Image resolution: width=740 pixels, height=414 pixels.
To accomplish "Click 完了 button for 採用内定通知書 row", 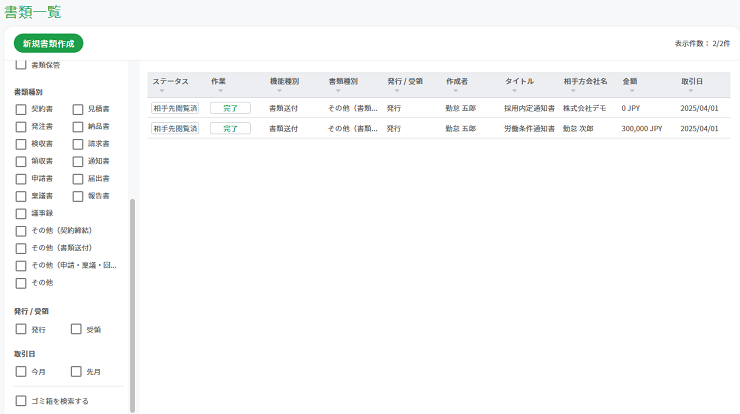I will 230,107.
